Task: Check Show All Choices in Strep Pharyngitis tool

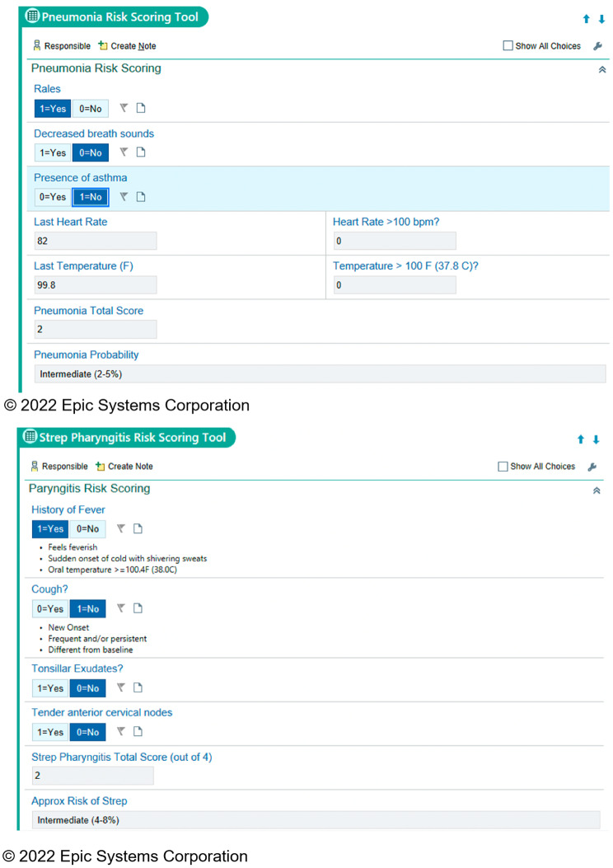Action: [x=503, y=467]
